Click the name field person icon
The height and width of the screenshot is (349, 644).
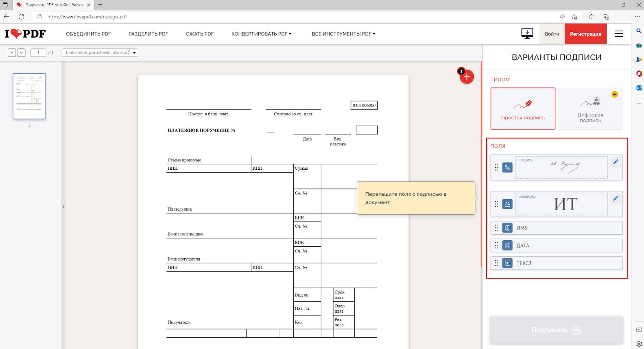point(507,228)
